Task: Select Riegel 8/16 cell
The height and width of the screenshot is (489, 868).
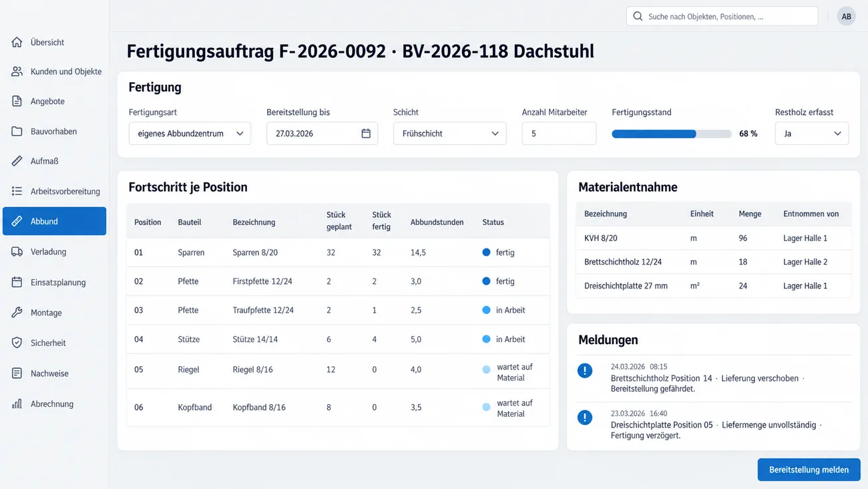Action: (252, 369)
